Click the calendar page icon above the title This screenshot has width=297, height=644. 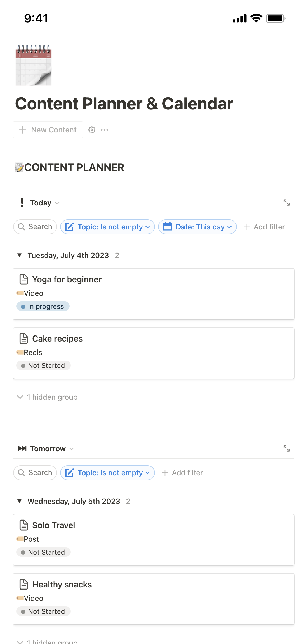click(x=34, y=65)
